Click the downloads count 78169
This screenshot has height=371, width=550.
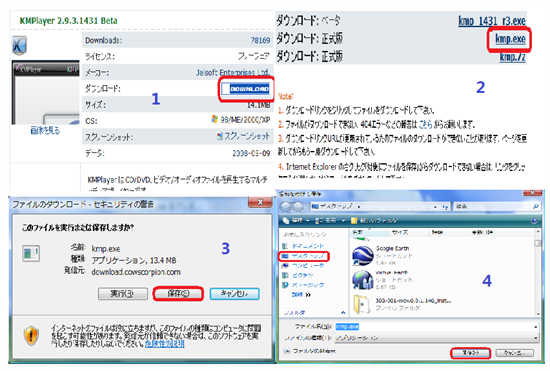[x=260, y=40]
